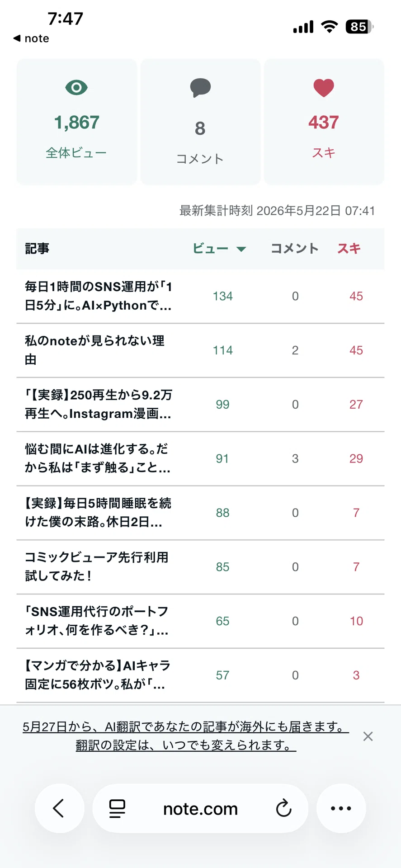Screen dimensions: 401x868
Task: Dismiss the AI翻訳 notice banner
Action: (x=368, y=736)
